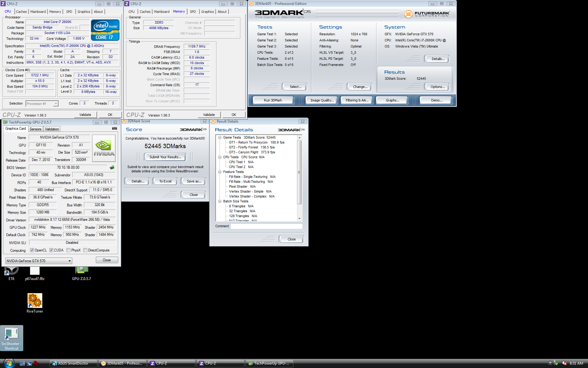Click the Comment input field
The height and width of the screenshot is (368, 588).
click(x=266, y=226)
